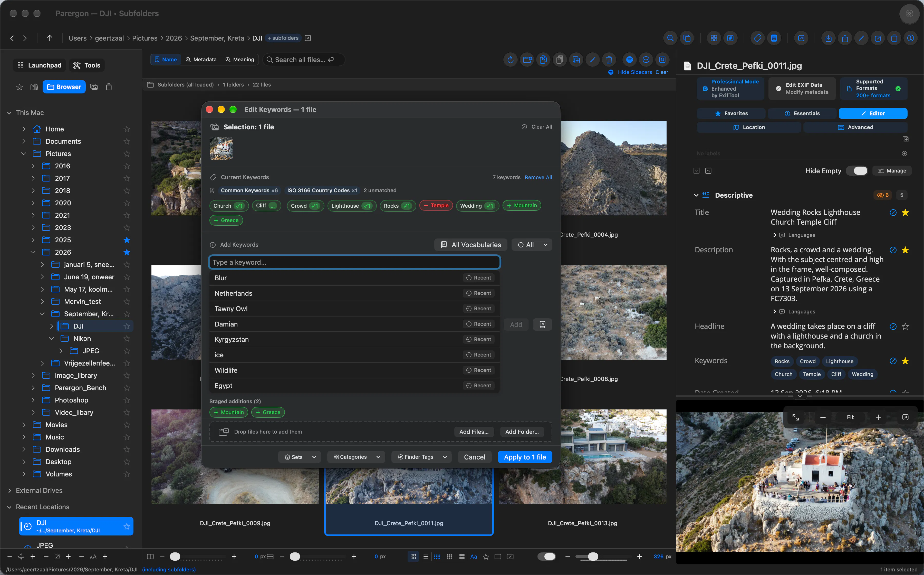Click the edit pencil icon for Title
The height and width of the screenshot is (575, 924).
[x=893, y=213]
